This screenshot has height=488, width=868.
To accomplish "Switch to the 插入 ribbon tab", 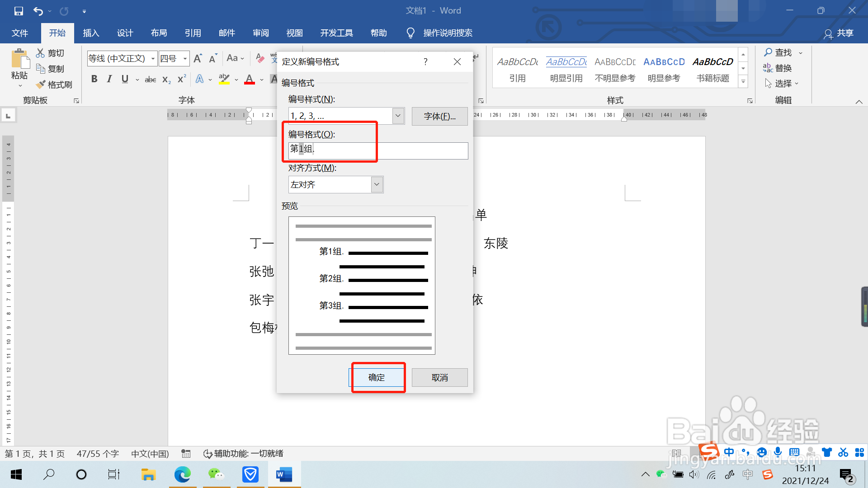I will 91,33.
